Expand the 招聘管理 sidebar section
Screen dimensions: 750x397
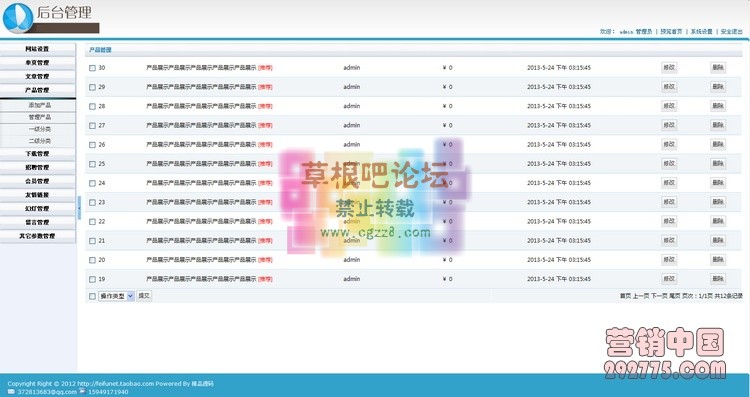coord(37,167)
